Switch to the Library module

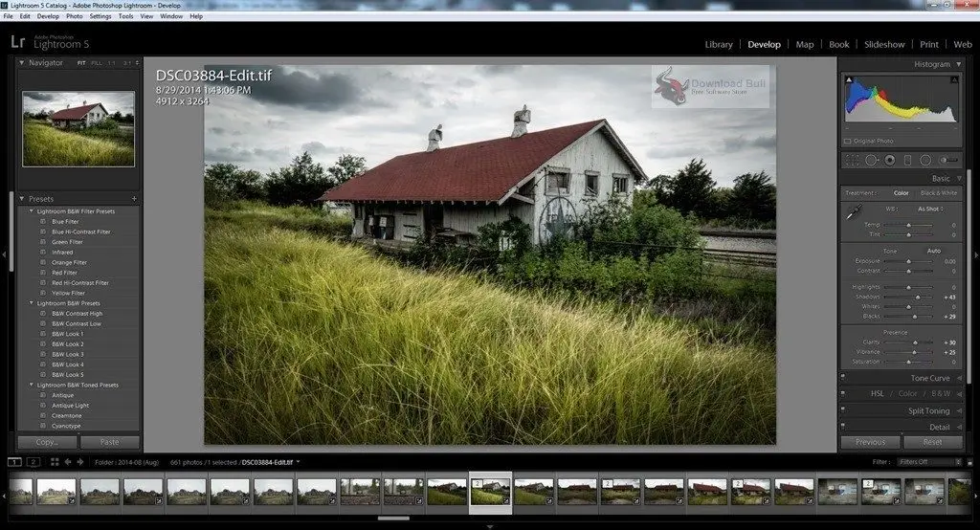(x=718, y=44)
